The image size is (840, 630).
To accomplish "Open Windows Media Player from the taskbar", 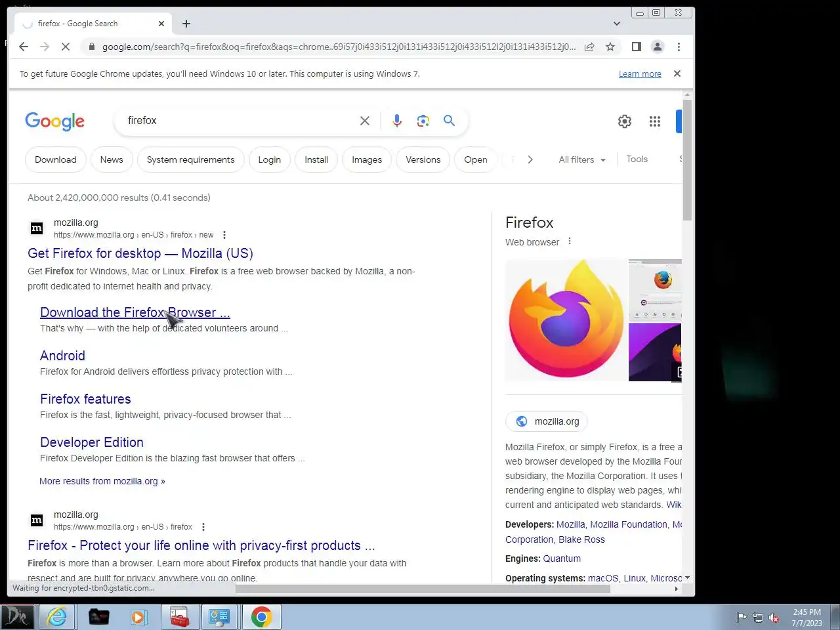I will click(x=138, y=617).
